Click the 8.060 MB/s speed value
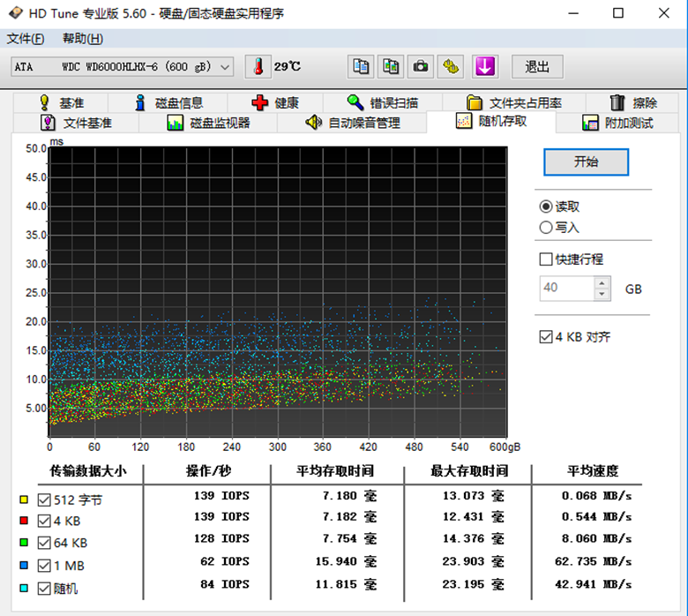 click(x=597, y=538)
